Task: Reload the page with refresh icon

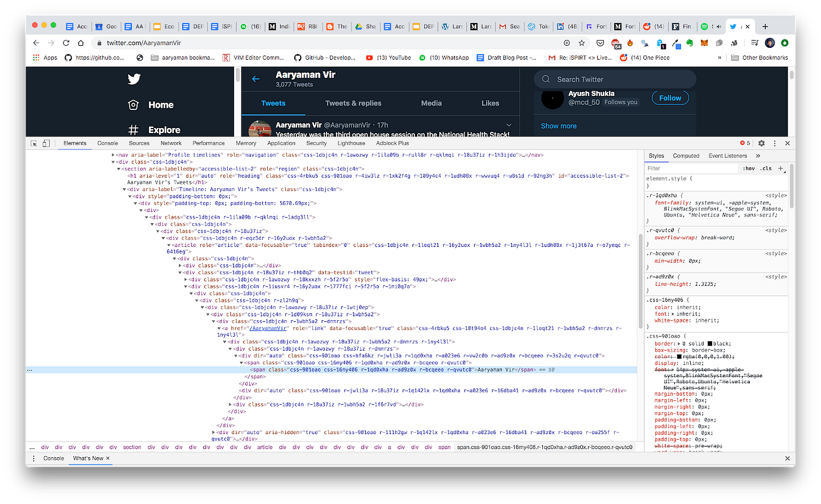Action: tap(66, 43)
